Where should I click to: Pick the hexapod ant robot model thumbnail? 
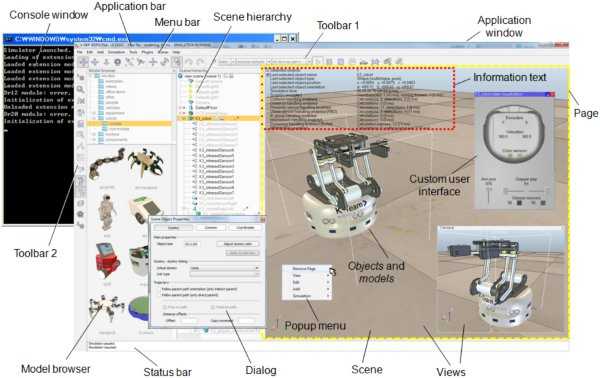(x=146, y=164)
